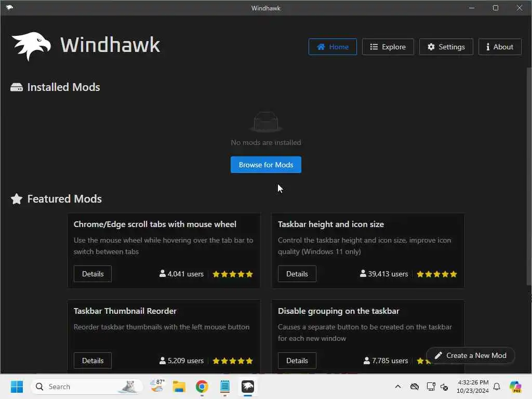This screenshot has width=532, height=399.
Task: Open Google Chrome from the taskbar
Action: click(x=202, y=387)
